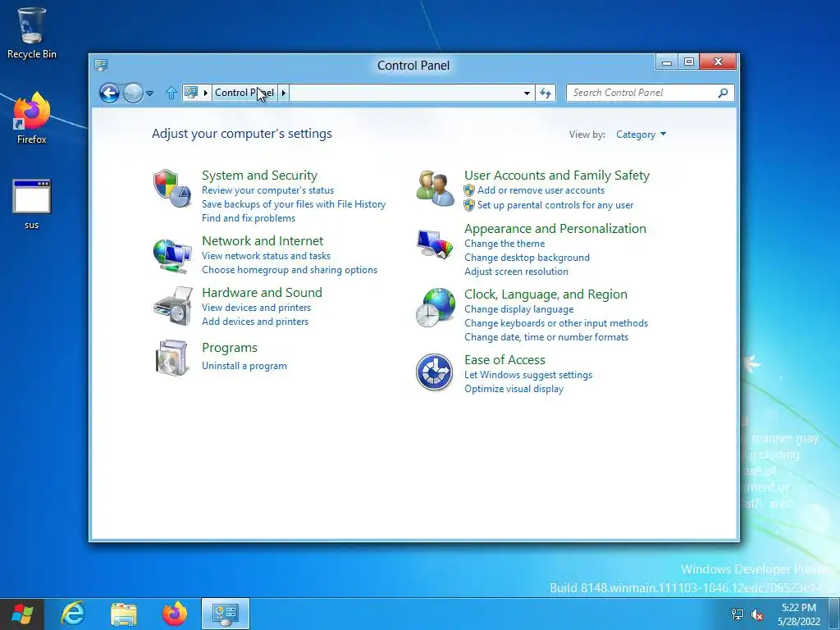Image resolution: width=840 pixels, height=630 pixels.
Task: Click Change desktop background
Action: click(527, 258)
